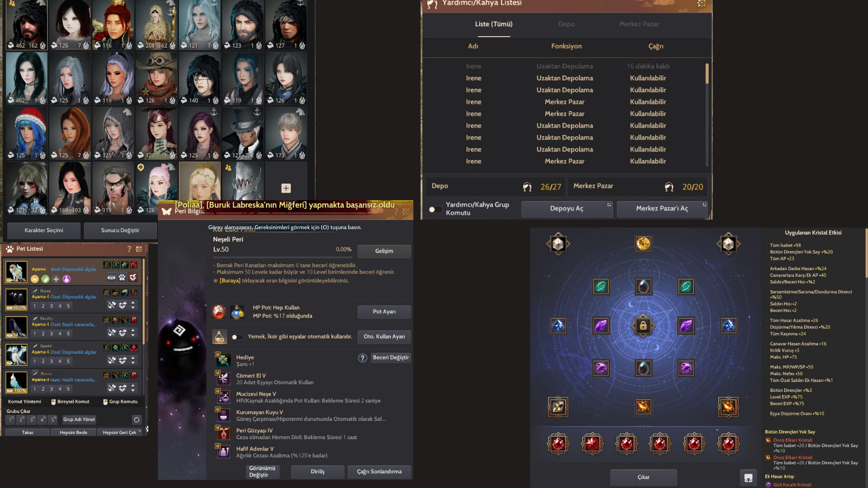Select the locked center crystal slot
Viewport: 868px width, 488px height.
coord(643,326)
